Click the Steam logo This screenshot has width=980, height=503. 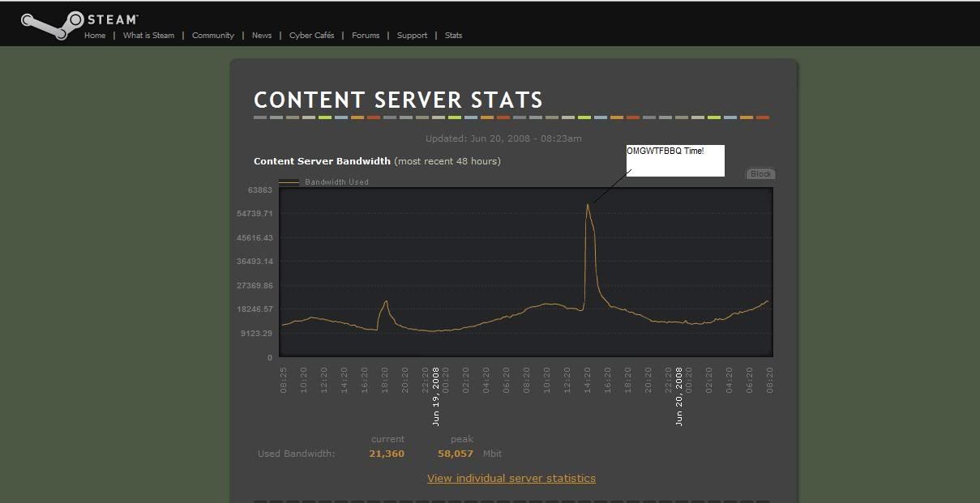click(x=79, y=21)
